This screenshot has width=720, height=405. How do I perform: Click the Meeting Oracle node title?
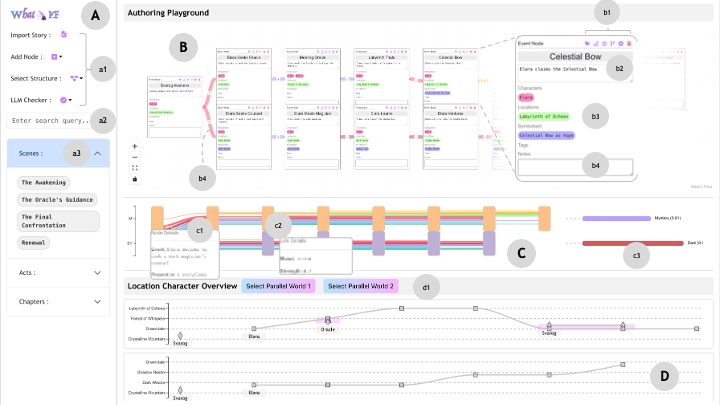tap(313, 57)
